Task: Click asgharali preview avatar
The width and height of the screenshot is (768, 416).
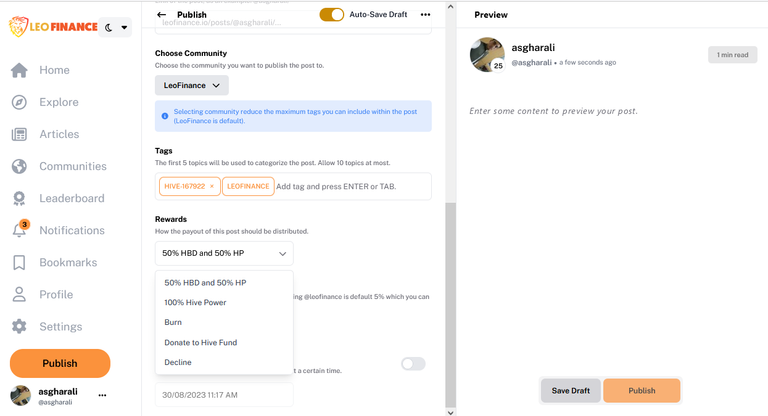Action: [487, 54]
